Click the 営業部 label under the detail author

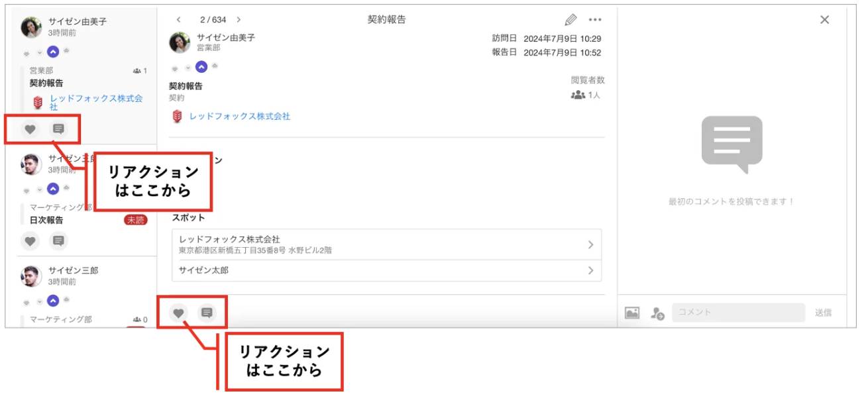pyautogui.click(x=209, y=48)
